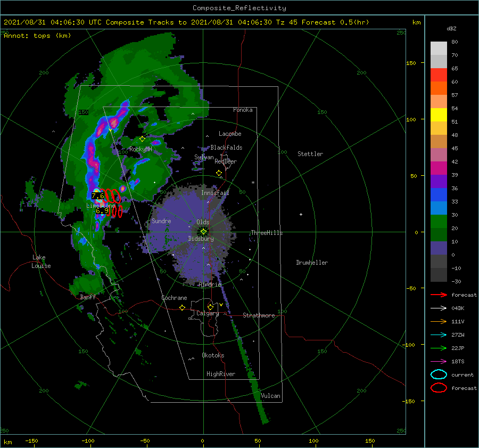Click the Stettler city label
This screenshot has width=479, height=448.
click(310, 154)
